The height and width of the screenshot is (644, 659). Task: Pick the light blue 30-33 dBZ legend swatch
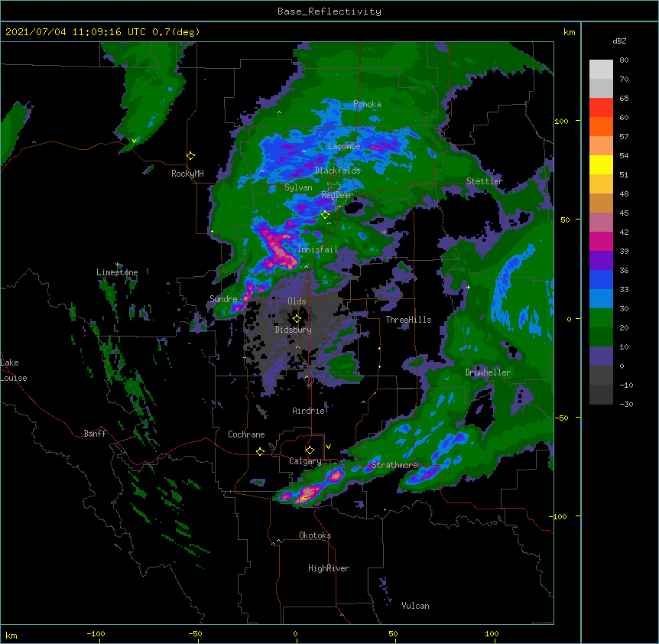601,299
